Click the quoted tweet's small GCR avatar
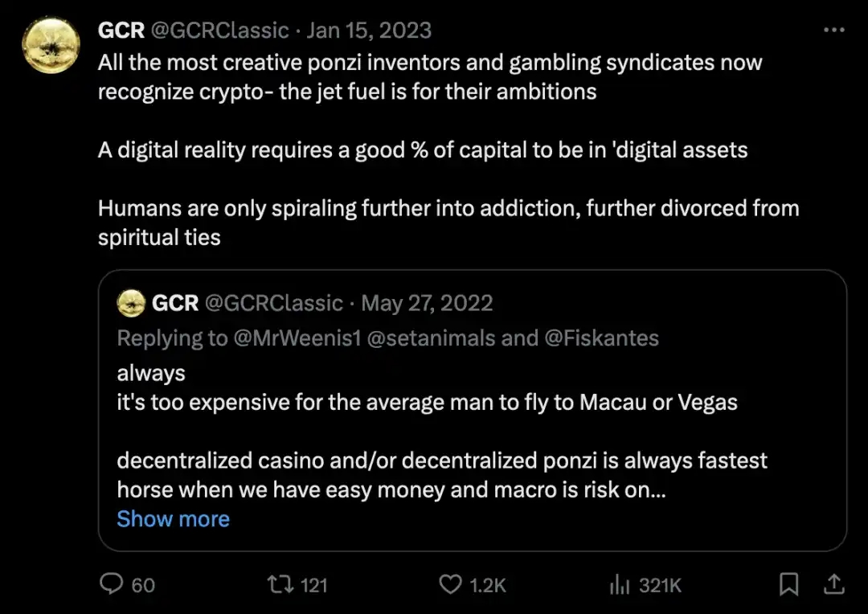 pyautogui.click(x=131, y=303)
